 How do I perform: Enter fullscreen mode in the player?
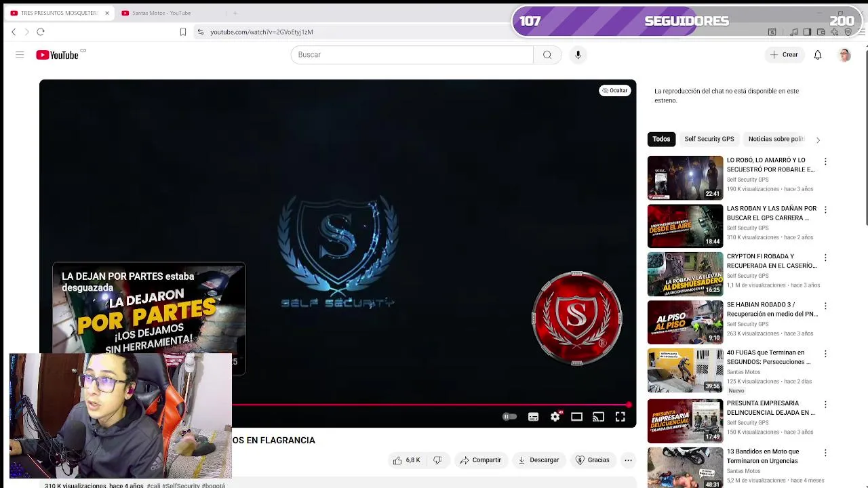[620, 417]
